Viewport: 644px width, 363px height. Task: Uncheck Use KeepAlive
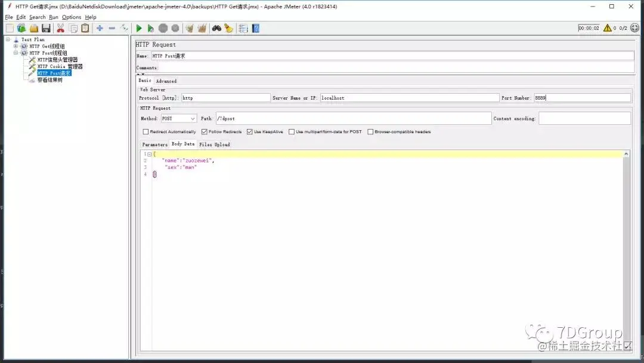(249, 131)
